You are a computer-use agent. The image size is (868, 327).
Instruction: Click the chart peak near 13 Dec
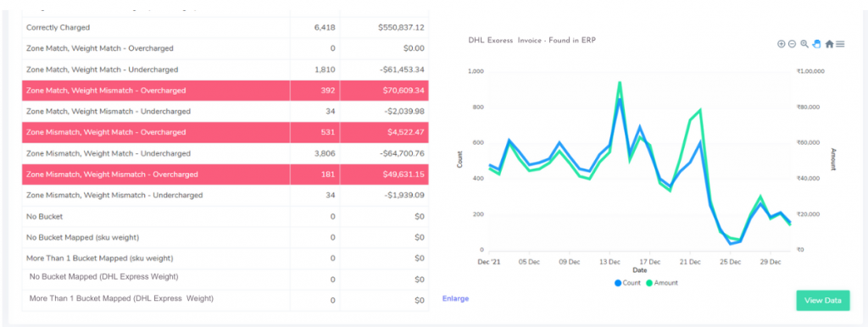tap(620, 83)
